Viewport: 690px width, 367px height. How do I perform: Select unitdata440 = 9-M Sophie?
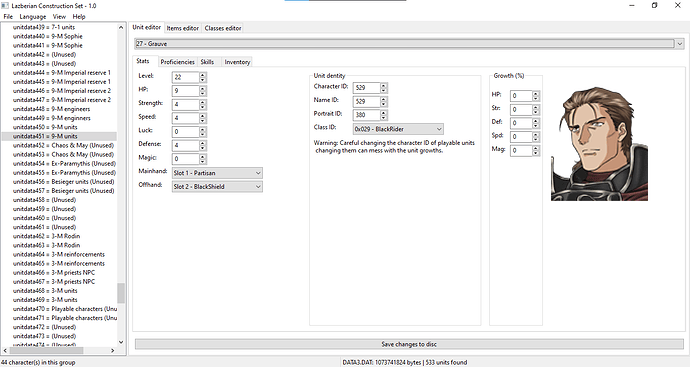(48, 37)
